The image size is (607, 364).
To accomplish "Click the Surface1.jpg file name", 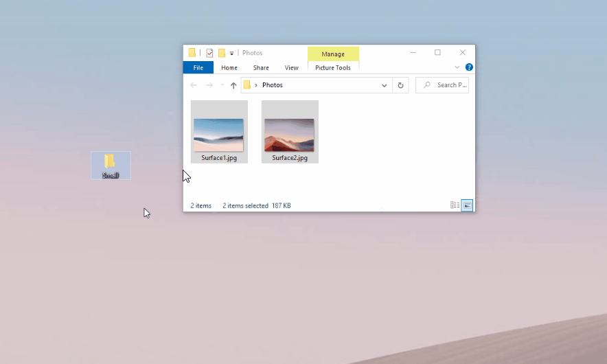I will [x=219, y=158].
